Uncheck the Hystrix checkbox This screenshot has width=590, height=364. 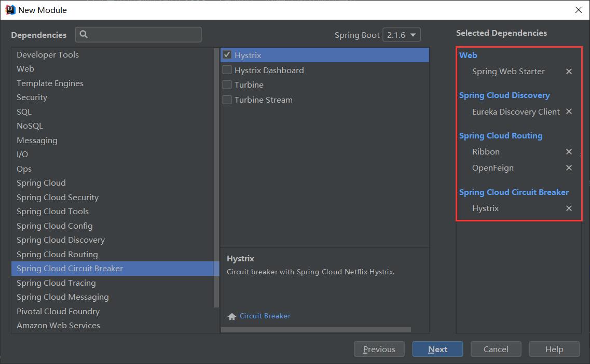(227, 55)
